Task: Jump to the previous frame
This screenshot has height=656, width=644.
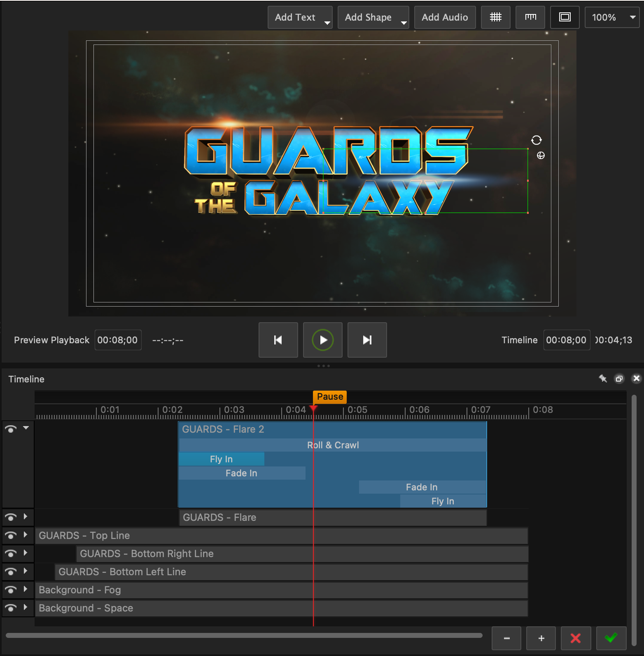Action: tap(278, 340)
